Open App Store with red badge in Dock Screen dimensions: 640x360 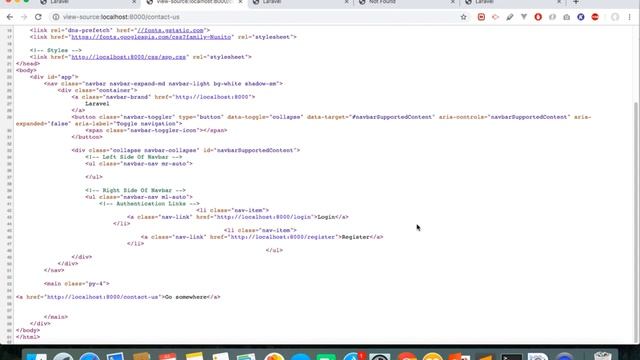pos(353,357)
